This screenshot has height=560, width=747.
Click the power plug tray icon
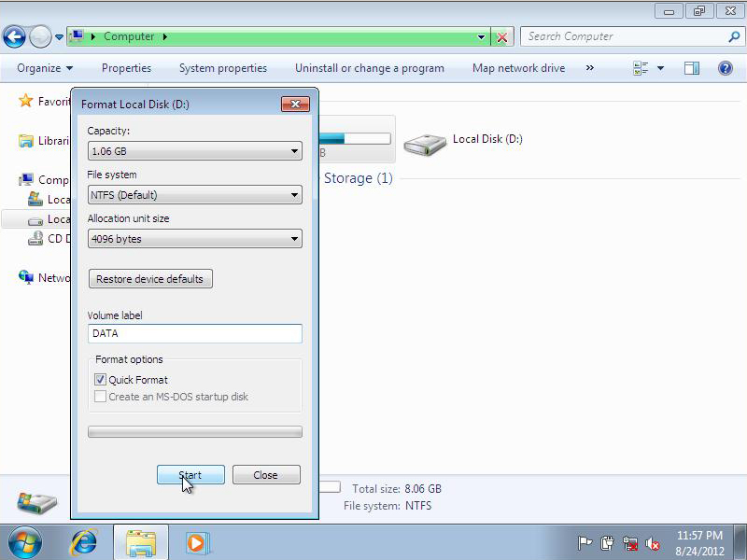click(x=607, y=543)
